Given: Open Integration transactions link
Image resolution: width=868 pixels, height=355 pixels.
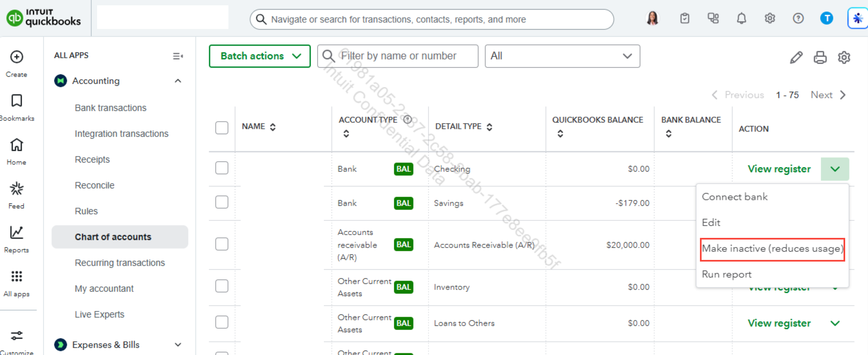Looking at the screenshot, I should click(122, 134).
